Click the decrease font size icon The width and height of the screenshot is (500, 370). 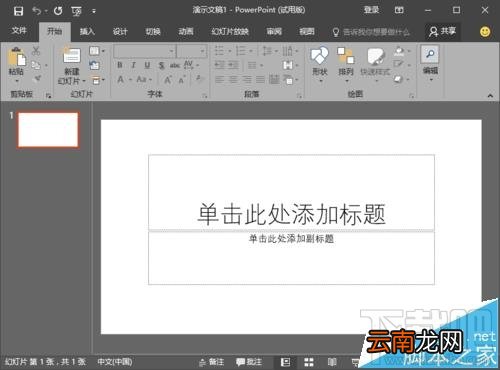click(x=182, y=80)
